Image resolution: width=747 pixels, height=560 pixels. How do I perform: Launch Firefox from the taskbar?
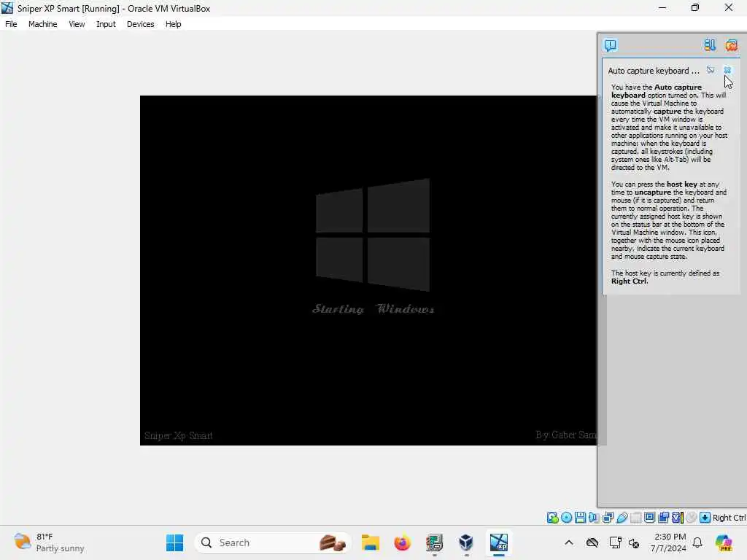402,542
